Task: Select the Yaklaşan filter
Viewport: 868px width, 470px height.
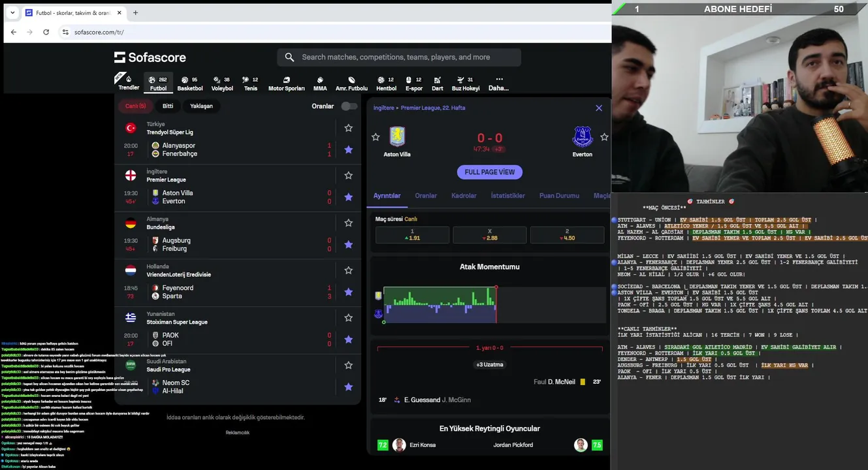Action: pos(201,106)
